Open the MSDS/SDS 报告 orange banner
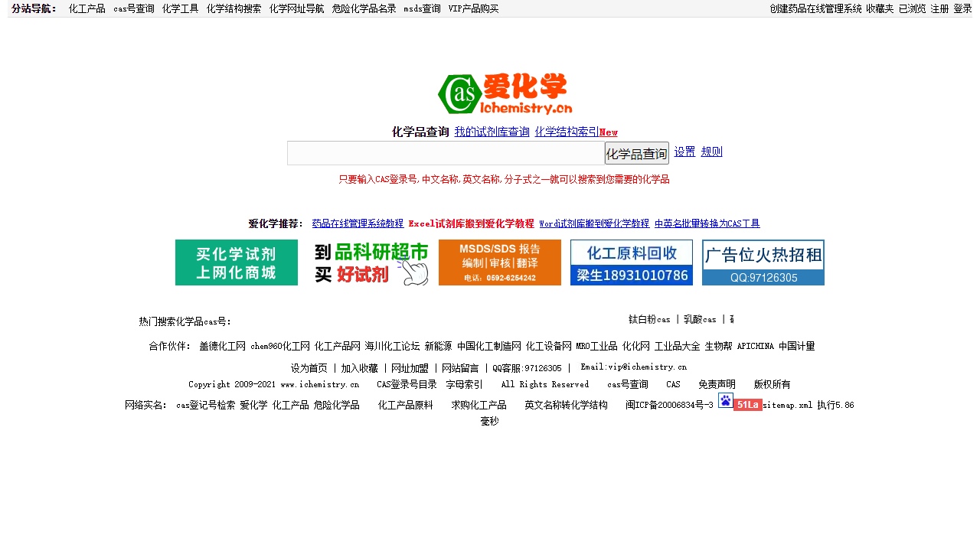The width and height of the screenshot is (980, 551). (500, 262)
